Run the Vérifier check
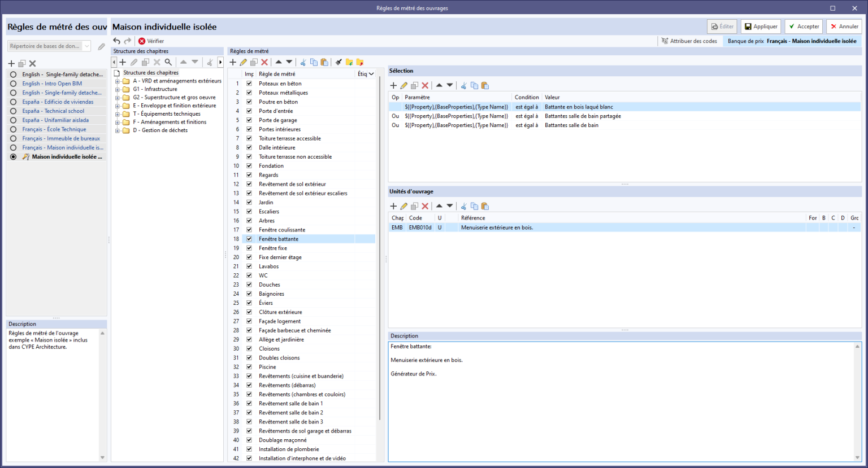 151,41
